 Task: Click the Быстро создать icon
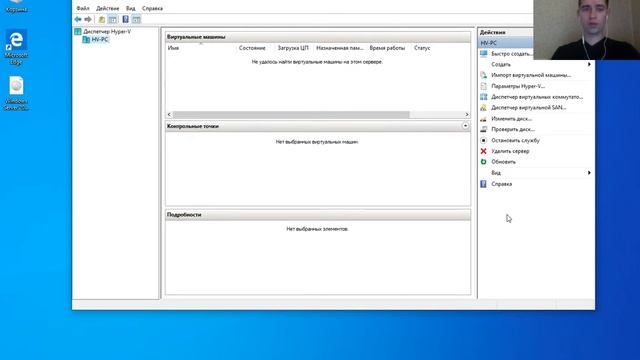pos(484,53)
